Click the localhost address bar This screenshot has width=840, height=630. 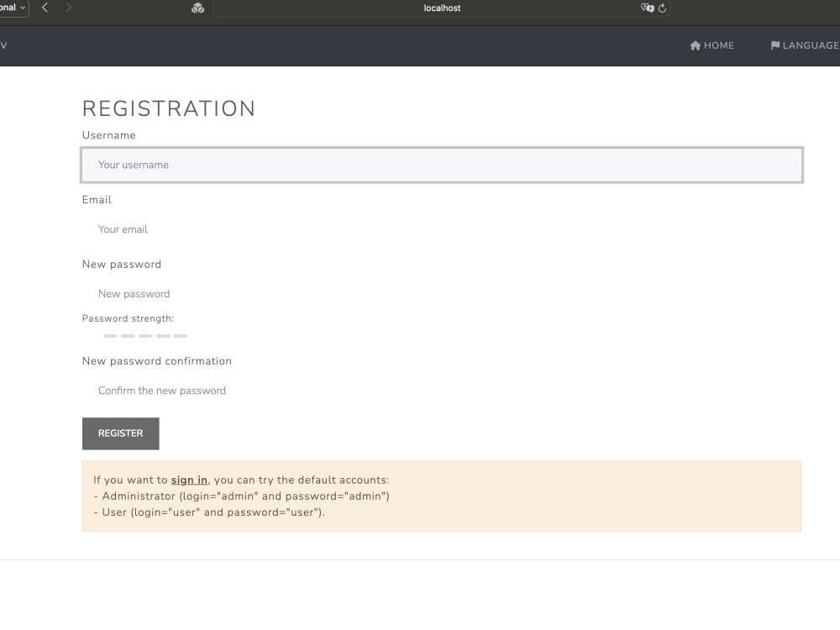[441, 8]
